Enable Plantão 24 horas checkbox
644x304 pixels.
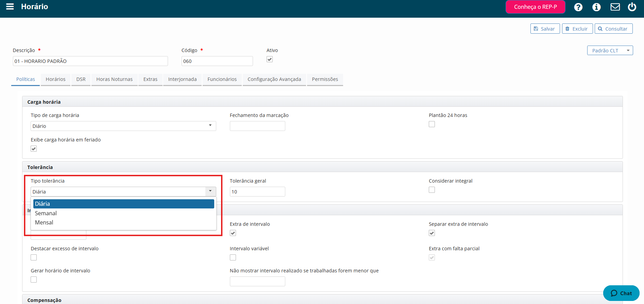432,124
